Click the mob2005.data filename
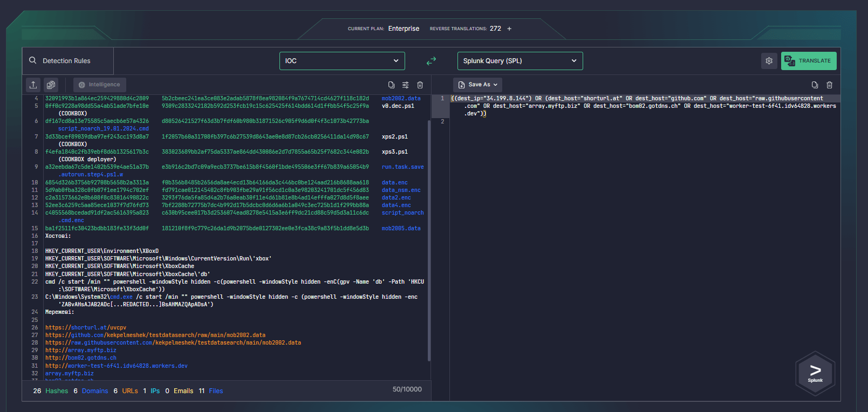868x412 pixels. pos(401,228)
